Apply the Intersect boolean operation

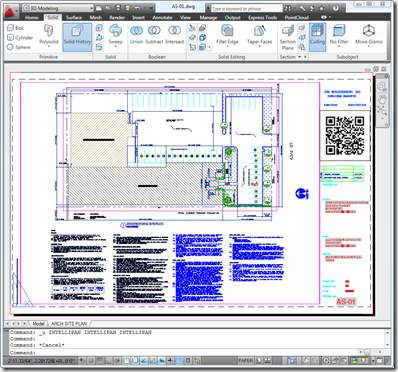tap(174, 35)
